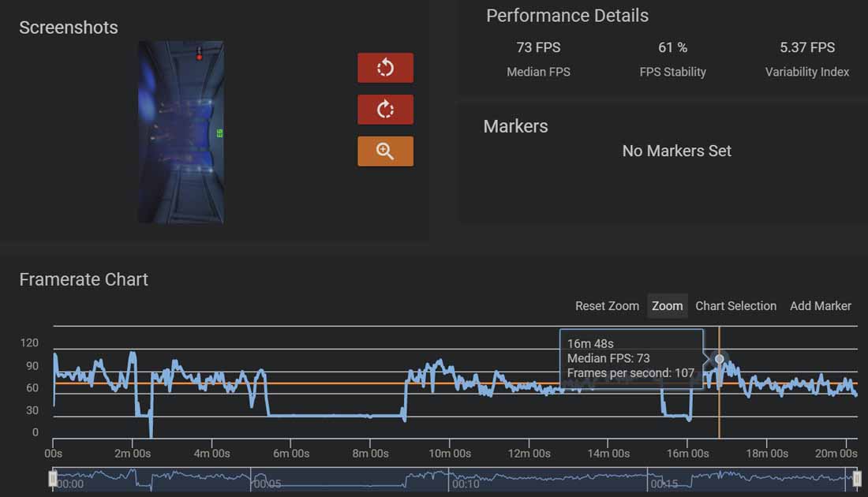Click Reset Zoom above the framerate chart
The image size is (868, 497).
(x=607, y=306)
